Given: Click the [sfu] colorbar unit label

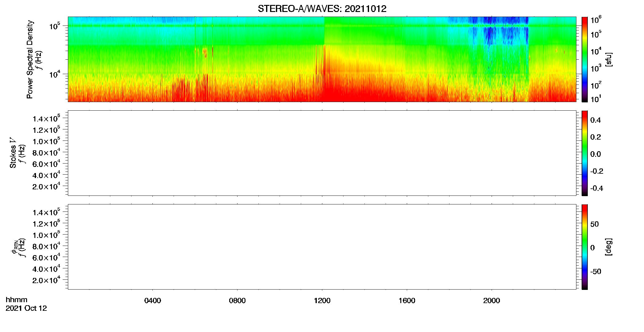Looking at the screenshot, I should pyautogui.click(x=609, y=59).
